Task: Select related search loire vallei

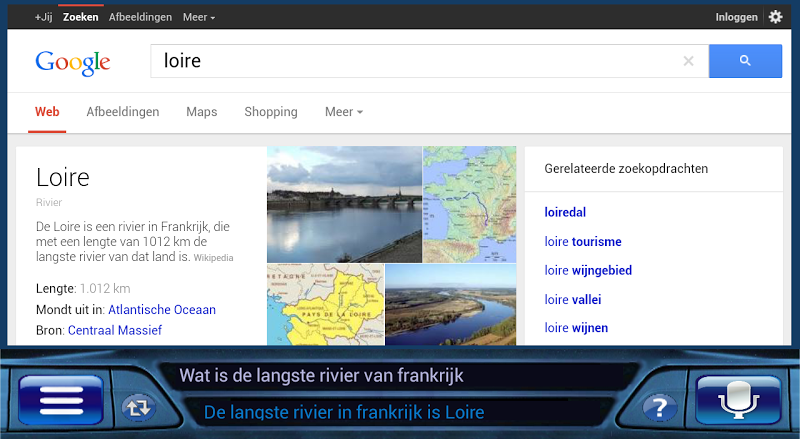Action: tap(572, 300)
